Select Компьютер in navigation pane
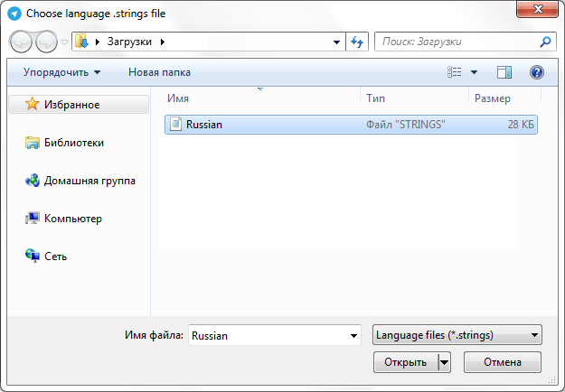Screen dimensions: 565x392 [72, 219]
